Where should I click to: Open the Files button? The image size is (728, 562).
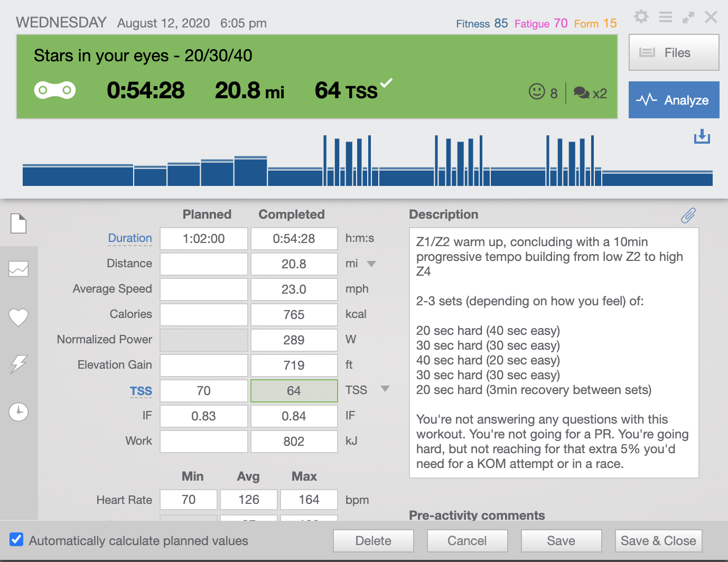(674, 52)
